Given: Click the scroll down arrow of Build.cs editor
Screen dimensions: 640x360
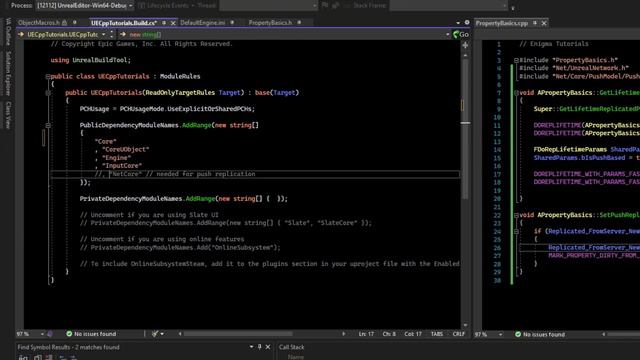Looking at the screenshot, I should (x=465, y=325).
